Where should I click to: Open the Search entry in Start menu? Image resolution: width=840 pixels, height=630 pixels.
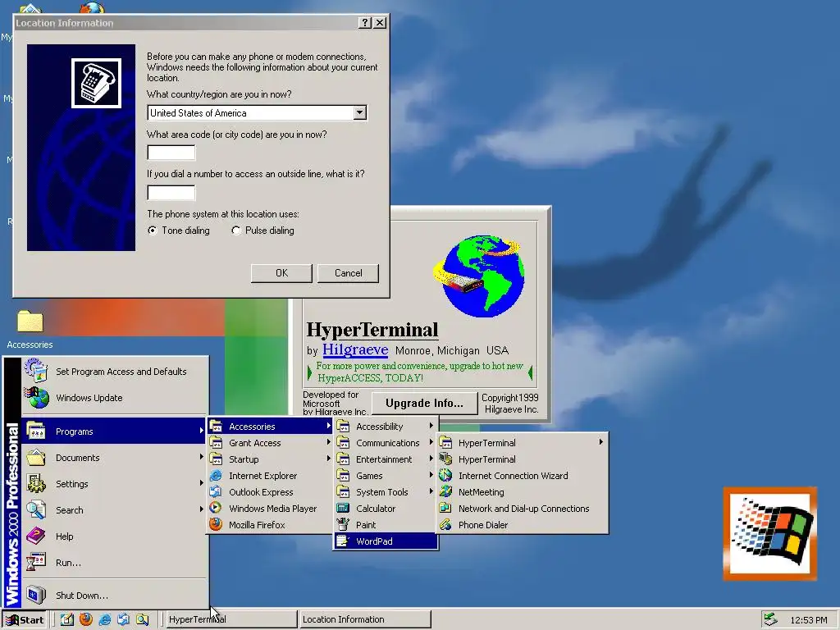point(115,509)
